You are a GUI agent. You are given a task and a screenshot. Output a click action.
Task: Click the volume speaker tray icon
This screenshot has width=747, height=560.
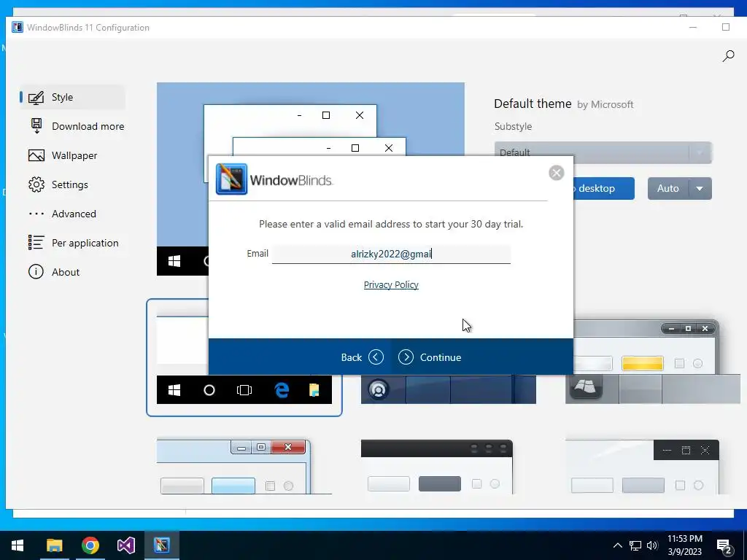point(652,545)
